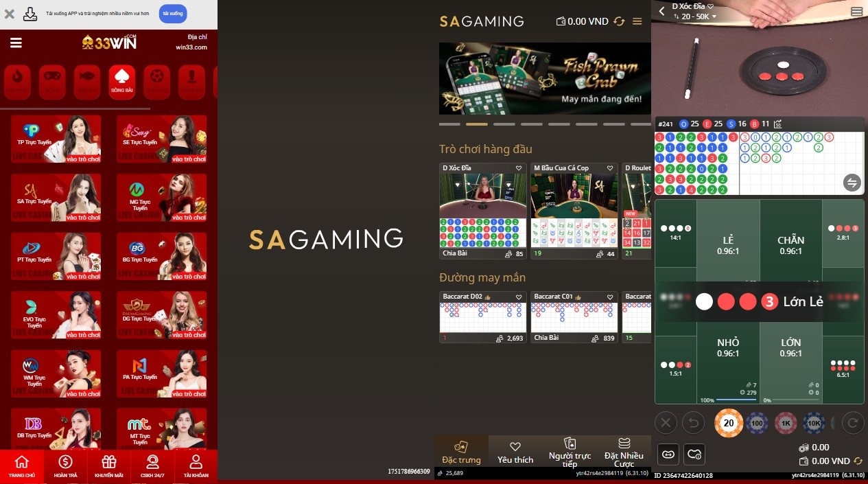The height and width of the screenshot is (484, 868).
Task: Open Yêu thích favorites tab
Action: click(x=515, y=452)
